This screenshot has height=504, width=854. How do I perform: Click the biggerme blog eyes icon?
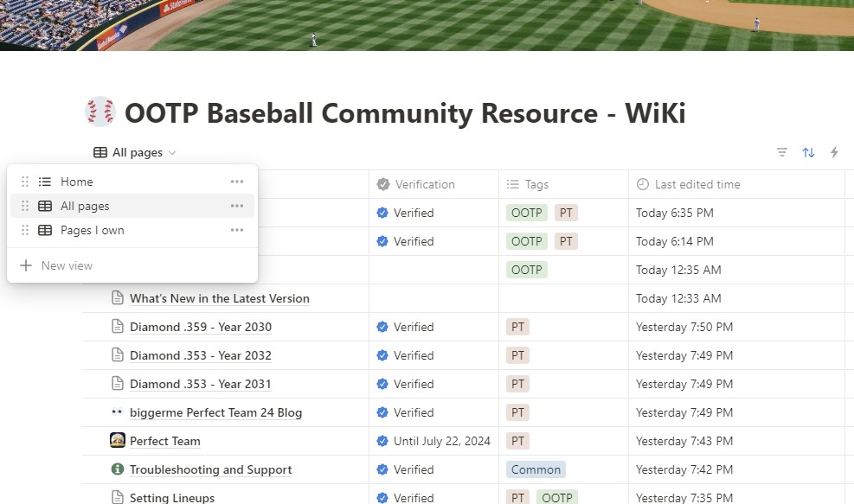(117, 412)
